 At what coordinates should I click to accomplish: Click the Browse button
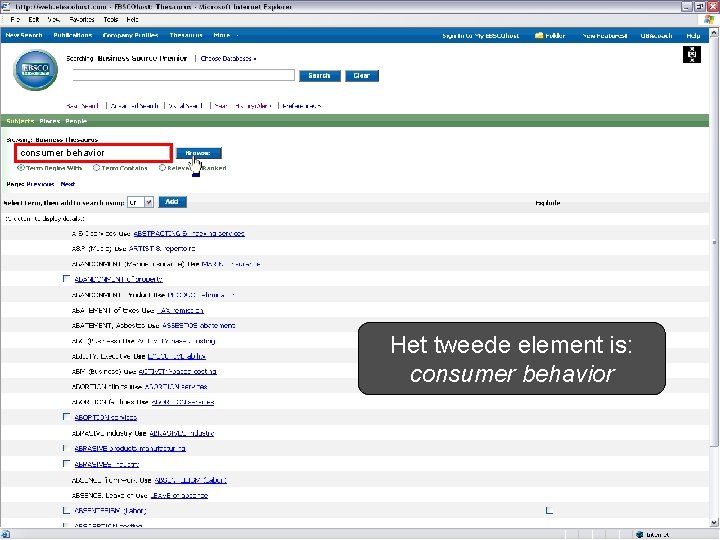[x=199, y=153]
